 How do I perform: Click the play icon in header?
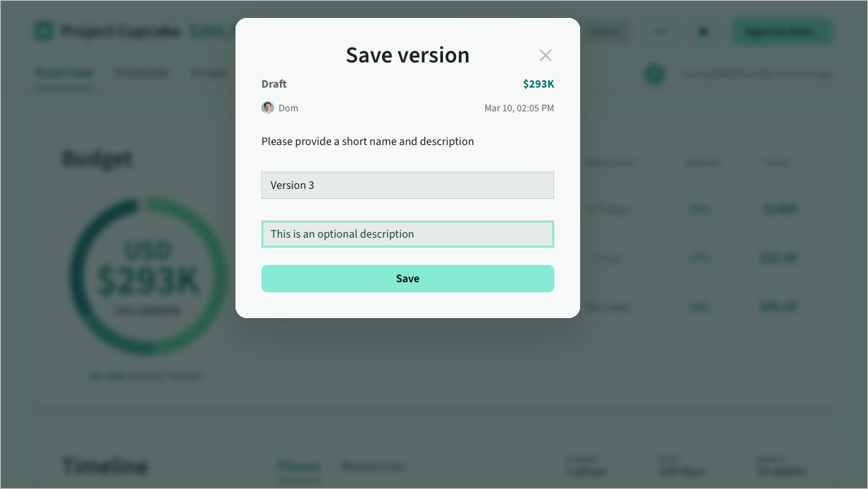click(x=704, y=32)
